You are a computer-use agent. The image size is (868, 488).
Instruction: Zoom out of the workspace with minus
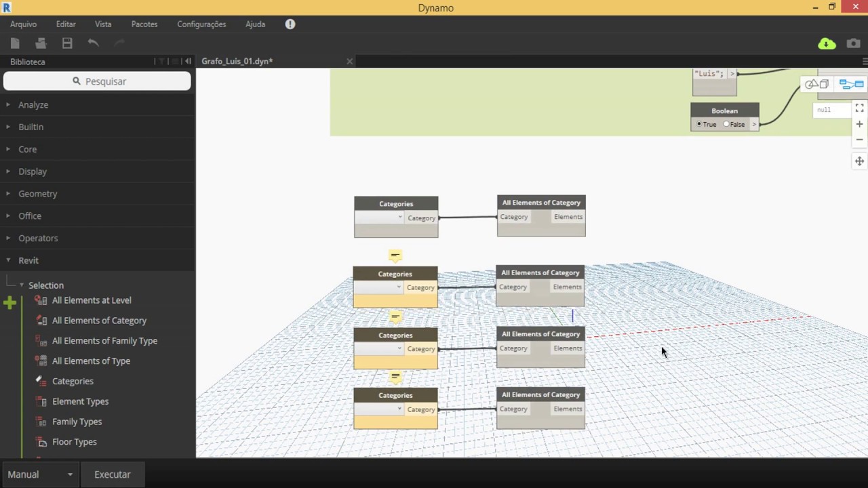(859, 140)
